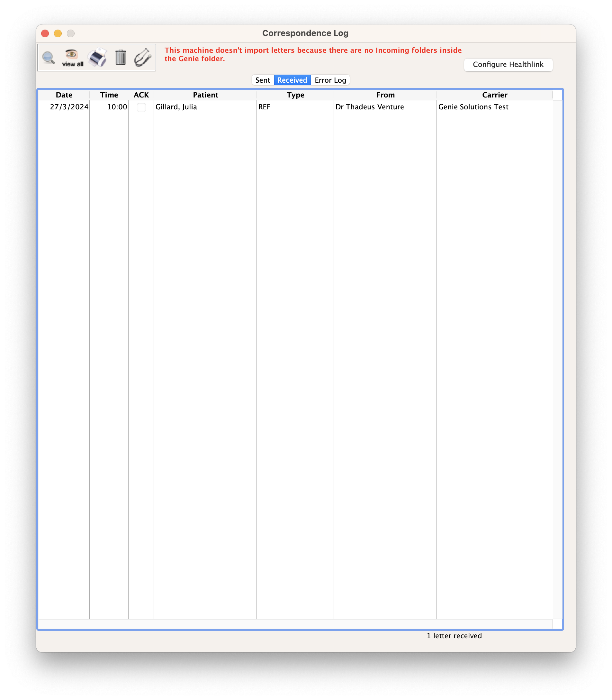The height and width of the screenshot is (700, 612).
Task: Click the Patient column header
Action: (205, 95)
